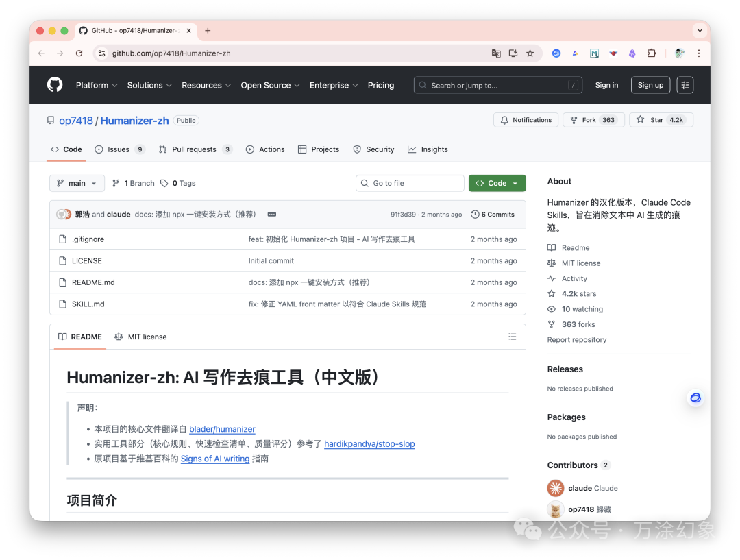Click the Activity pulse icon in About sidebar
This screenshot has height=560, width=740.
pos(551,278)
